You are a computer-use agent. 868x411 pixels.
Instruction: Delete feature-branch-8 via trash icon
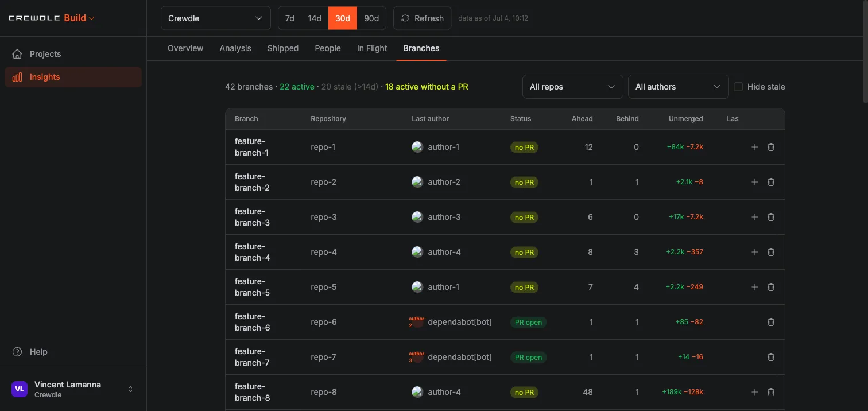771,392
